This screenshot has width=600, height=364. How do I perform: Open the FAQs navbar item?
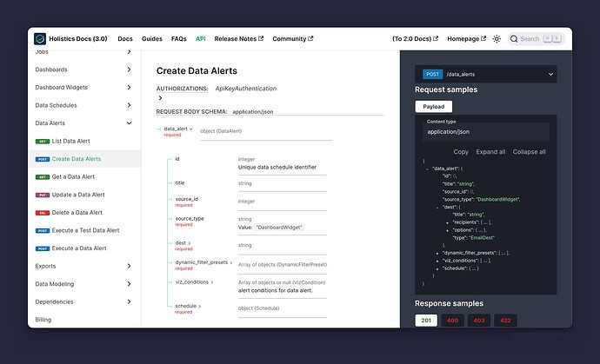[179, 38]
